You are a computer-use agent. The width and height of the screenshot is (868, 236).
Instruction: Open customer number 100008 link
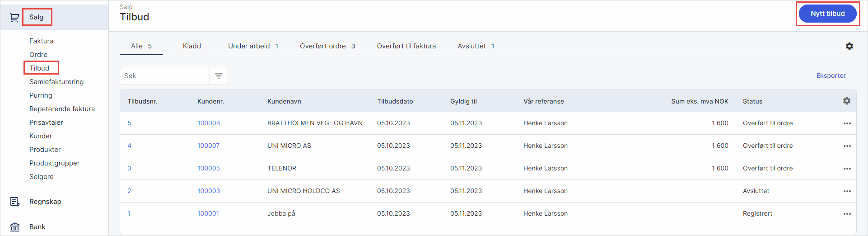[x=208, y=123]
